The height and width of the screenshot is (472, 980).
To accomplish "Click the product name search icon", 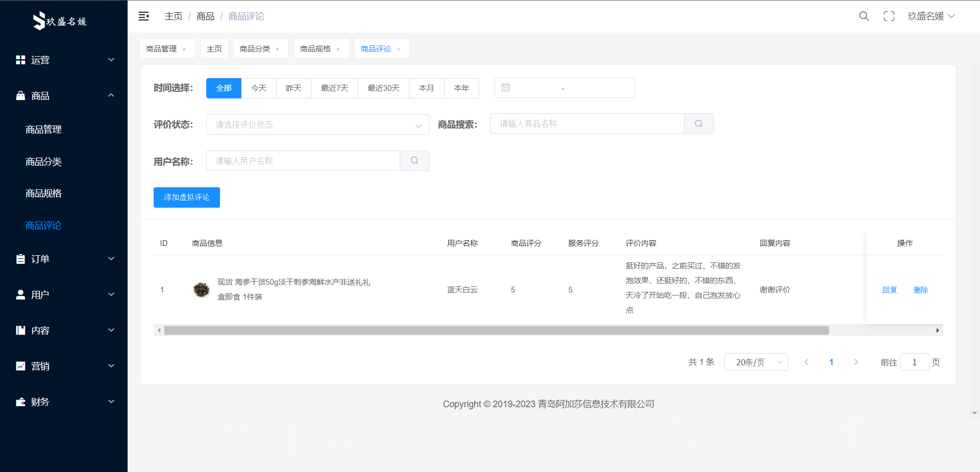I will click(x=698, y=124).
